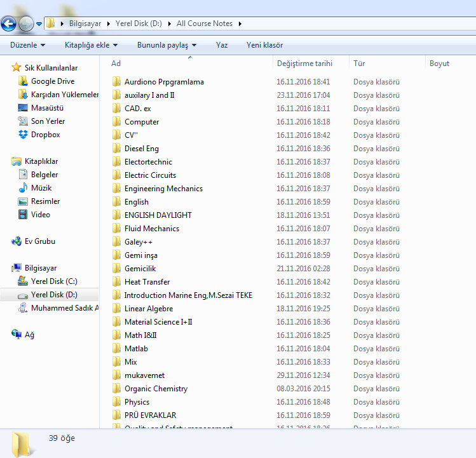Click the Matlab folder icon
The height and width of the screenshot is (458, 476).
[116, 349]
